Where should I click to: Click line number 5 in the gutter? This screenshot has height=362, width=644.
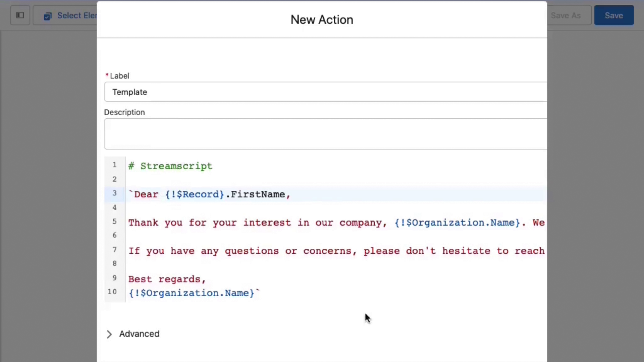pos(115,222)
